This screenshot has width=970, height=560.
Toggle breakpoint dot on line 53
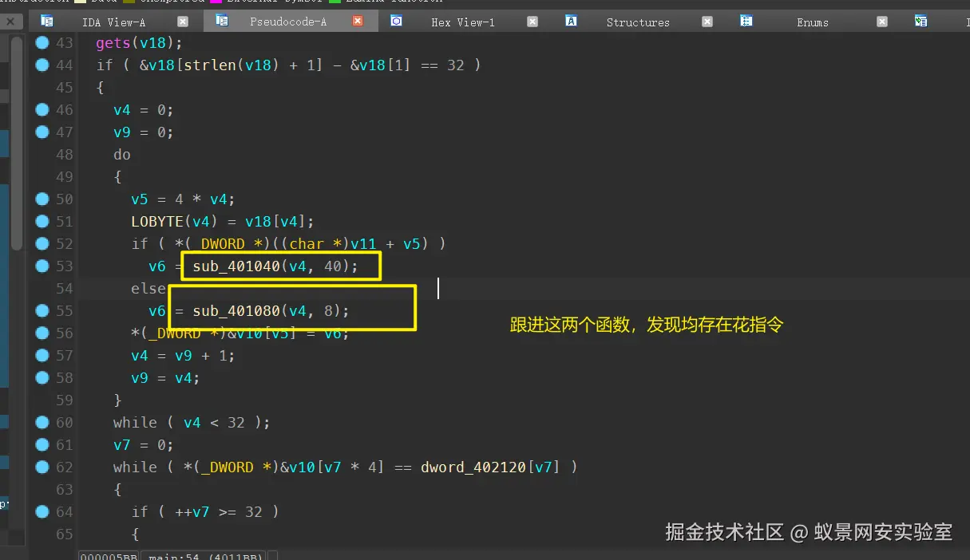point(42,266)
